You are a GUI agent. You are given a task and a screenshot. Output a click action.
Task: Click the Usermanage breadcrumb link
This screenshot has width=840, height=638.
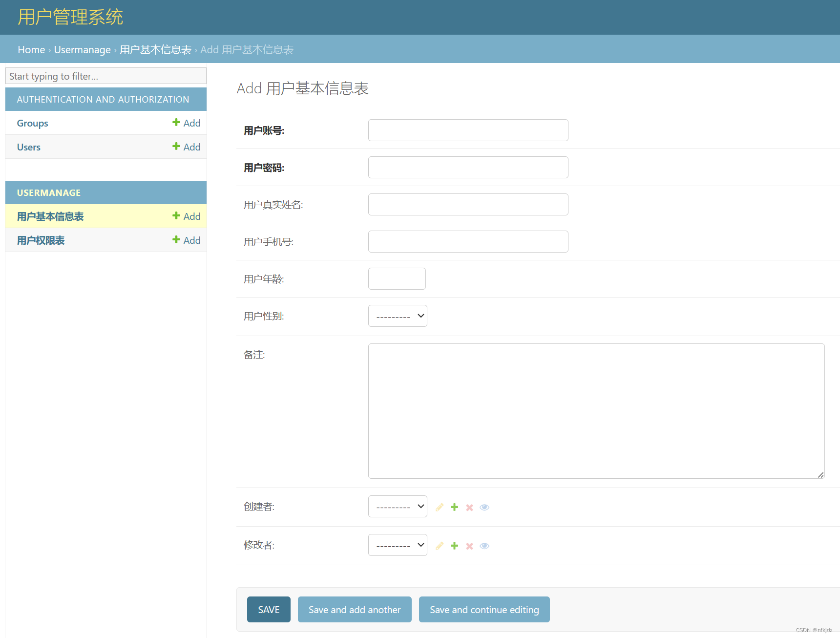click(x=82, y=49)
